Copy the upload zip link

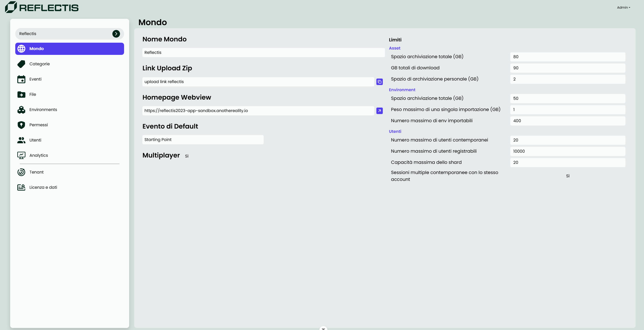(379, 82)
